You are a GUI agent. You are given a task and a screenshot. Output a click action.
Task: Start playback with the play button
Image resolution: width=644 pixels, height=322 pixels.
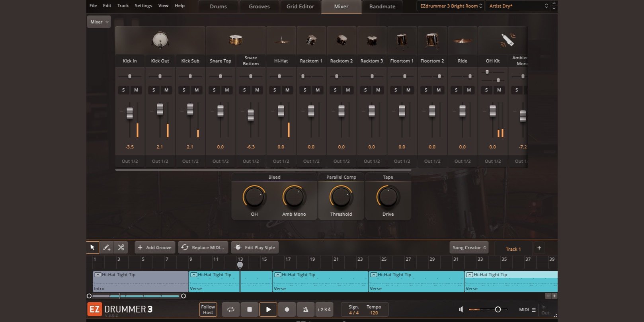[x=268, y=309]
